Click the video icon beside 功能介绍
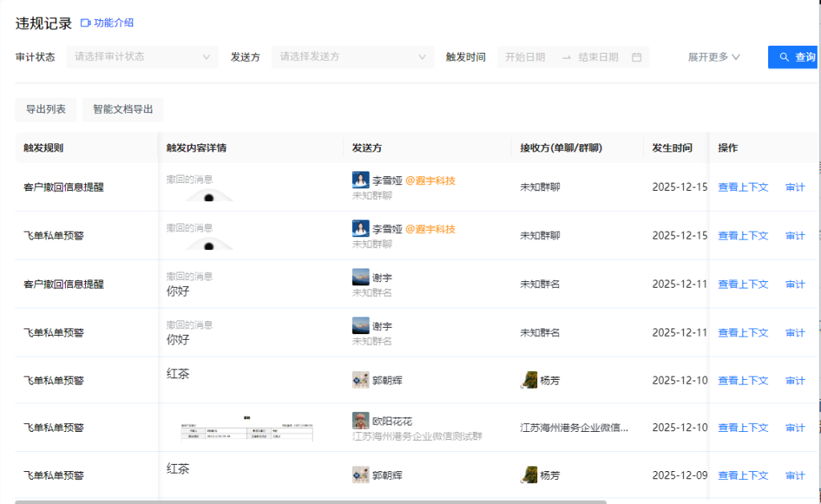This screenshot has width=821, height=504. 86,23
